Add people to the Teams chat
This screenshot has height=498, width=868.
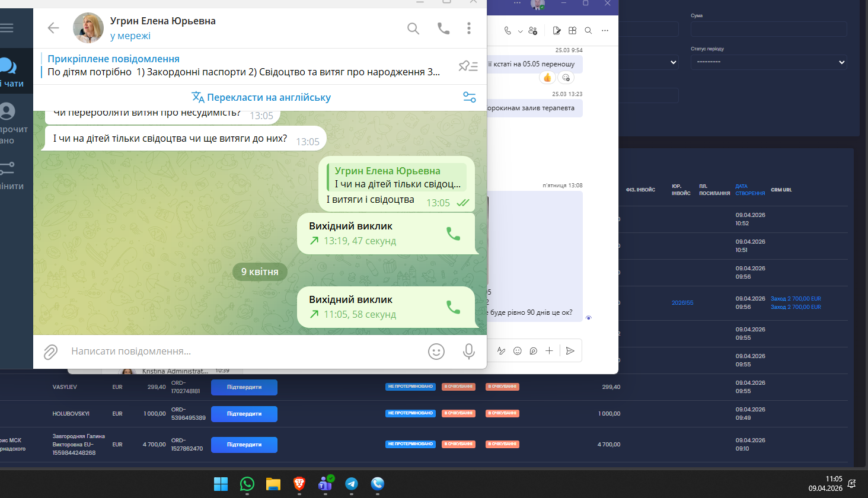(532, 30)
